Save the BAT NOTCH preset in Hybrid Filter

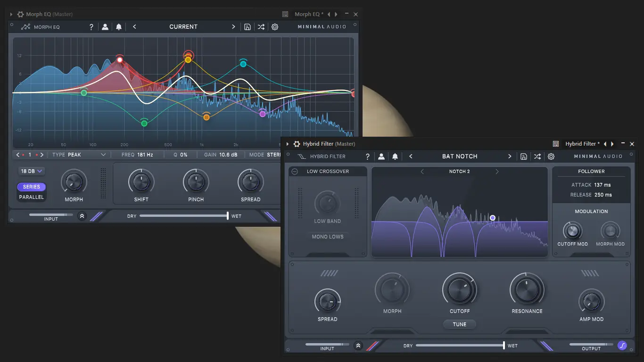tap(524, 156)
